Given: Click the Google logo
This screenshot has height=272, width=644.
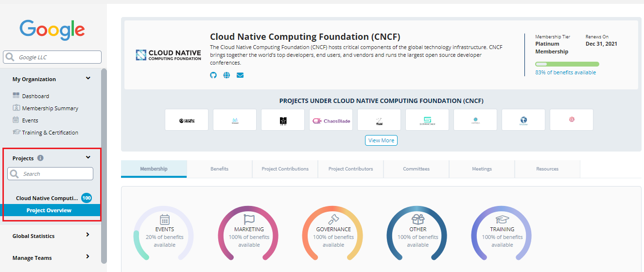Looking at the screenshot, I should (52, 31).
